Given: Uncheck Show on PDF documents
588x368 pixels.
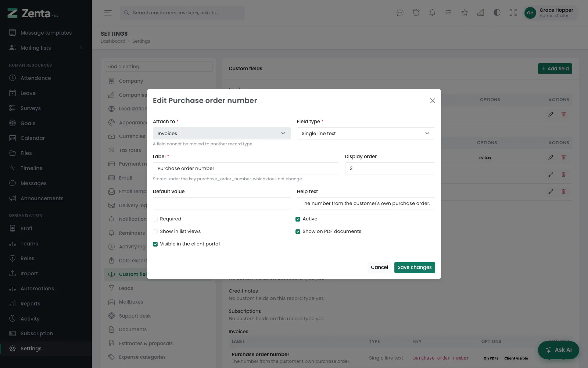Looking at the screenshot, I should 298,231.
